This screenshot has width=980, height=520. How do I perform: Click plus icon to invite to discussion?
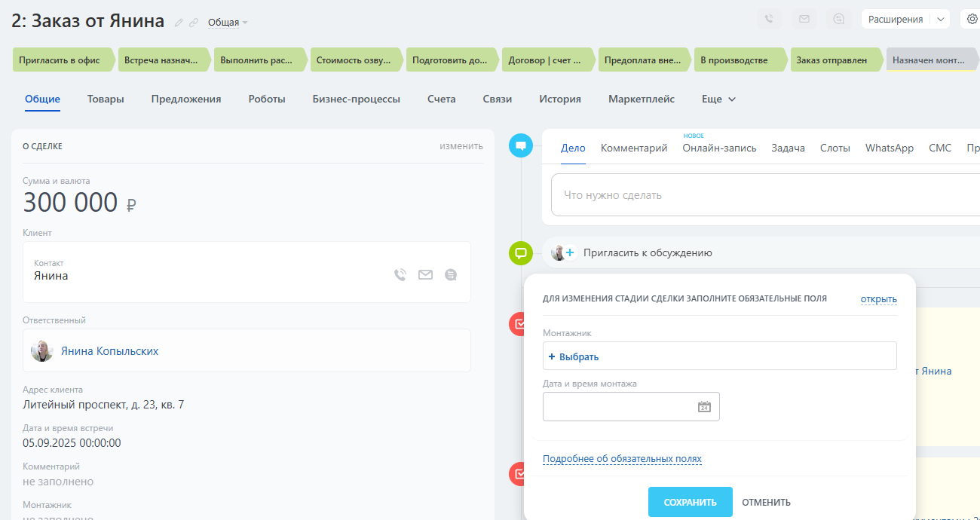coord(570,252)
